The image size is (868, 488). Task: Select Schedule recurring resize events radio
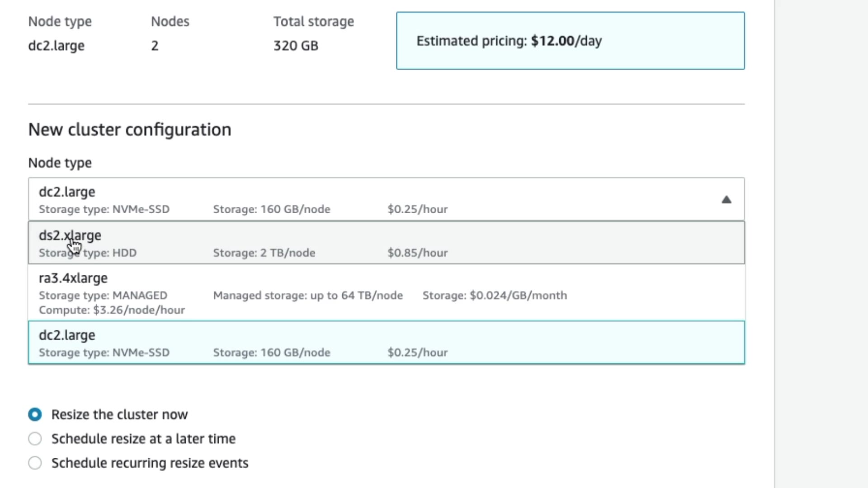pos(35,463)
